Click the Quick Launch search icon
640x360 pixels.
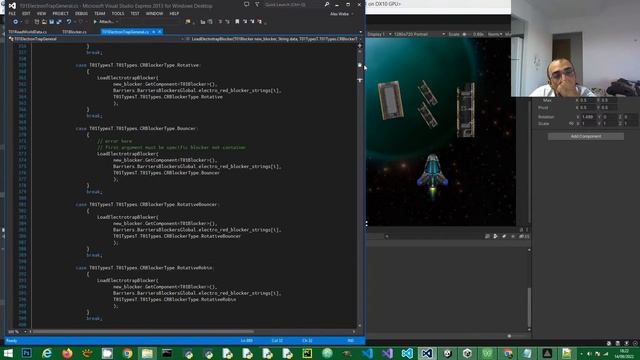pos(327,4)
